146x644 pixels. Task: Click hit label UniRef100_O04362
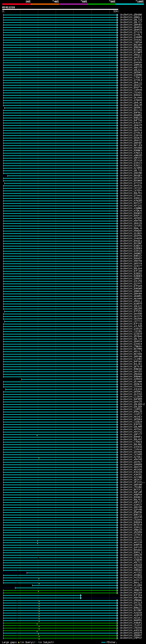tap(131, 40)
